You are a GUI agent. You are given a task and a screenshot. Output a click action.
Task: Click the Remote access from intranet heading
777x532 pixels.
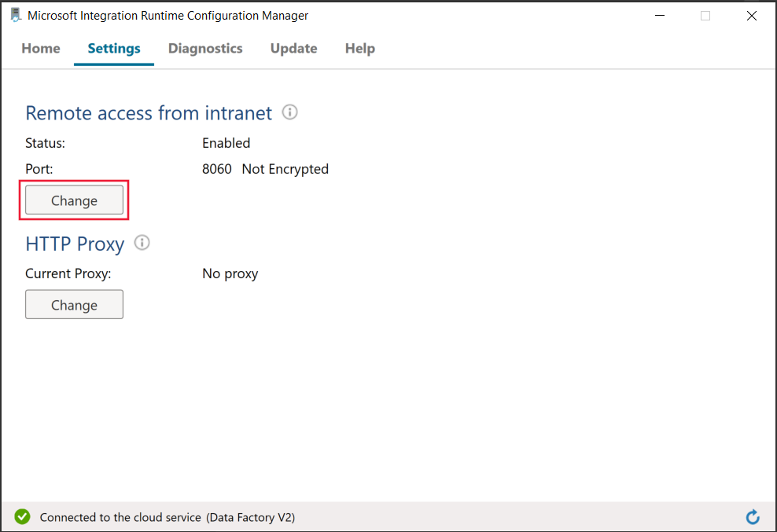pos(148,112)
